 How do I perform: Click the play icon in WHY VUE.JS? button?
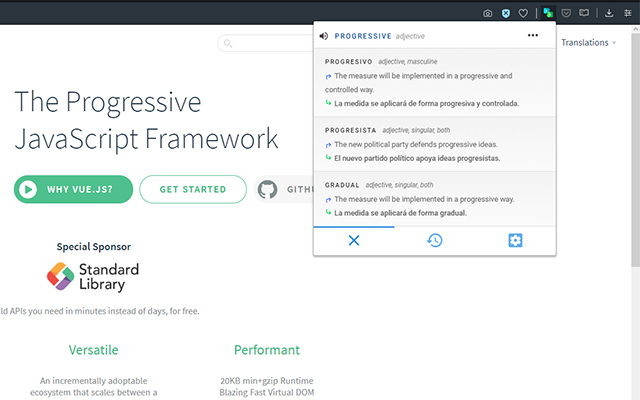tap(28, 189)
